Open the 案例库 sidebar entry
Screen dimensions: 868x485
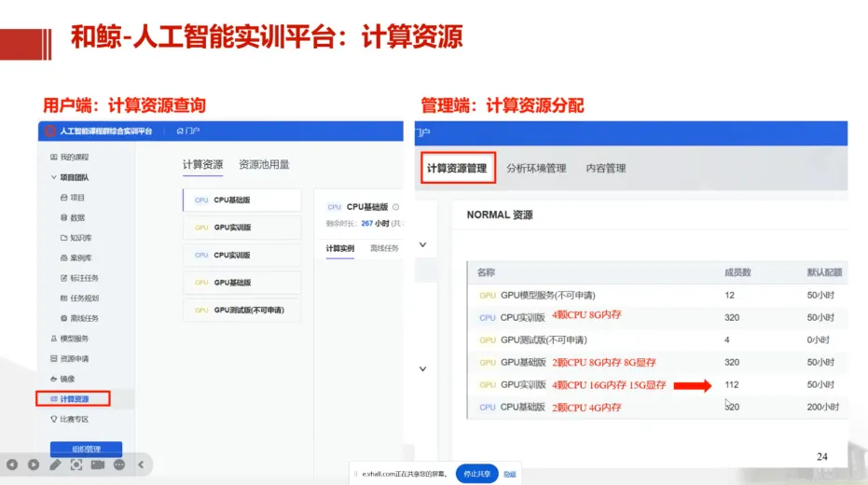[76, 258]
